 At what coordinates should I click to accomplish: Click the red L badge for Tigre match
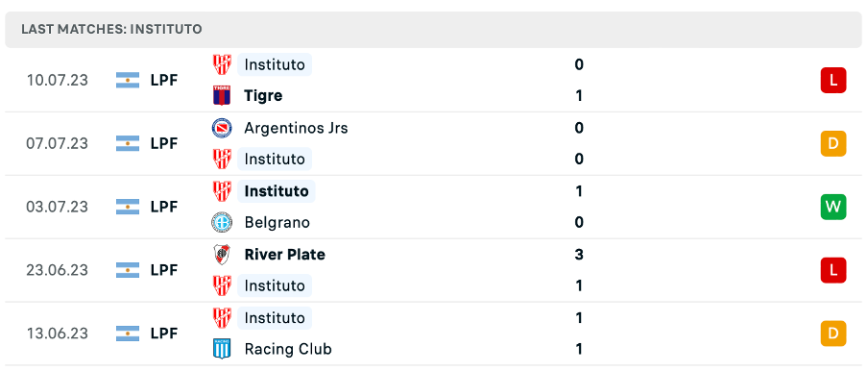833,81
